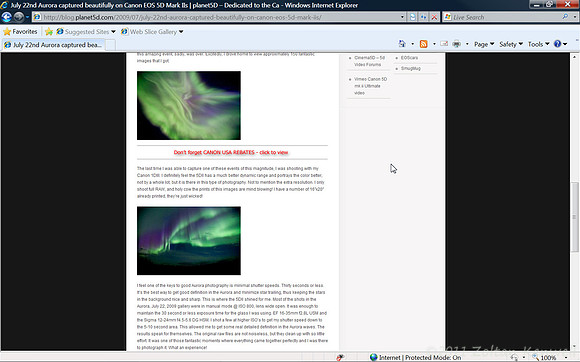Open the Home button dropdown arrow
This screenshot has height=362, width=580.
(412, 44)
